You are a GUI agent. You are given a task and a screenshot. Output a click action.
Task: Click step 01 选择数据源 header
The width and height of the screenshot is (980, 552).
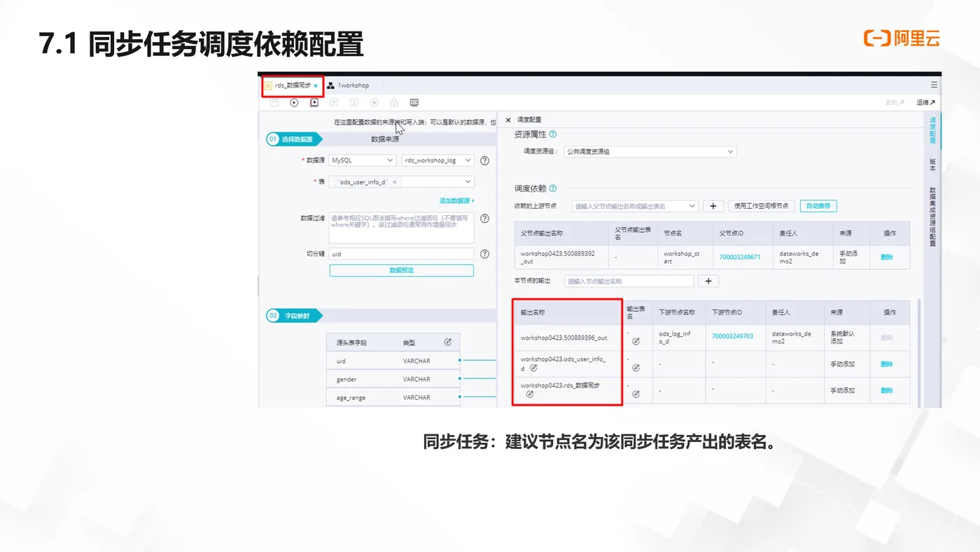coord(294,139)
